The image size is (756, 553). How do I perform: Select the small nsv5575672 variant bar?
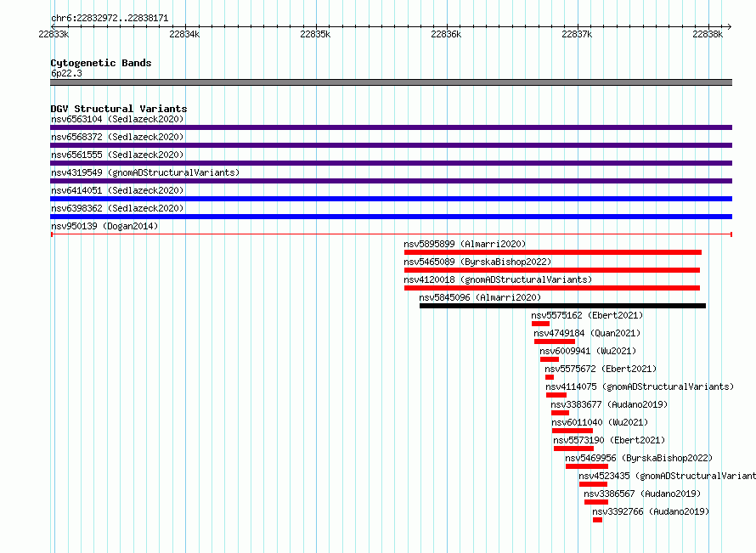tap(550, 377)
